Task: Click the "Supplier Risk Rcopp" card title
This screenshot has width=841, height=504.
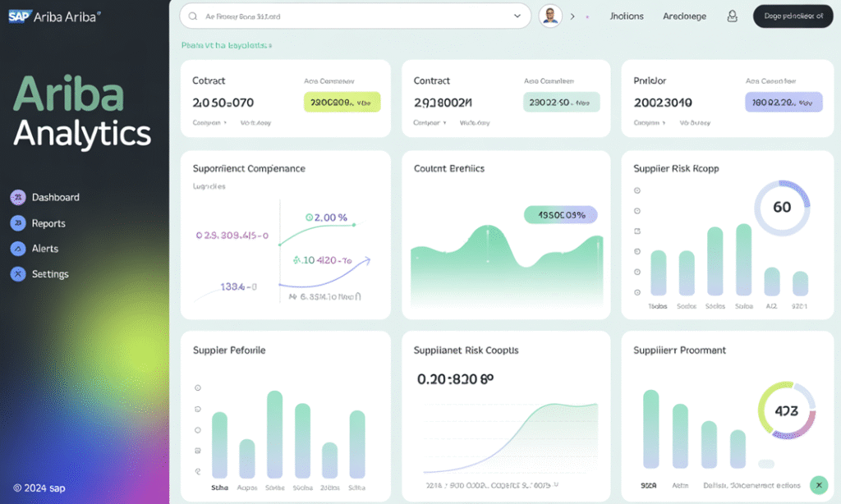Action: tap(676, 168)
